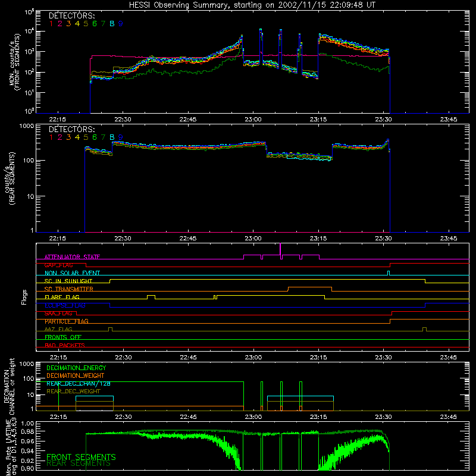Click detector 3 in rear segments legend
The height and width of the screenshot is (476, 476).
68,137
